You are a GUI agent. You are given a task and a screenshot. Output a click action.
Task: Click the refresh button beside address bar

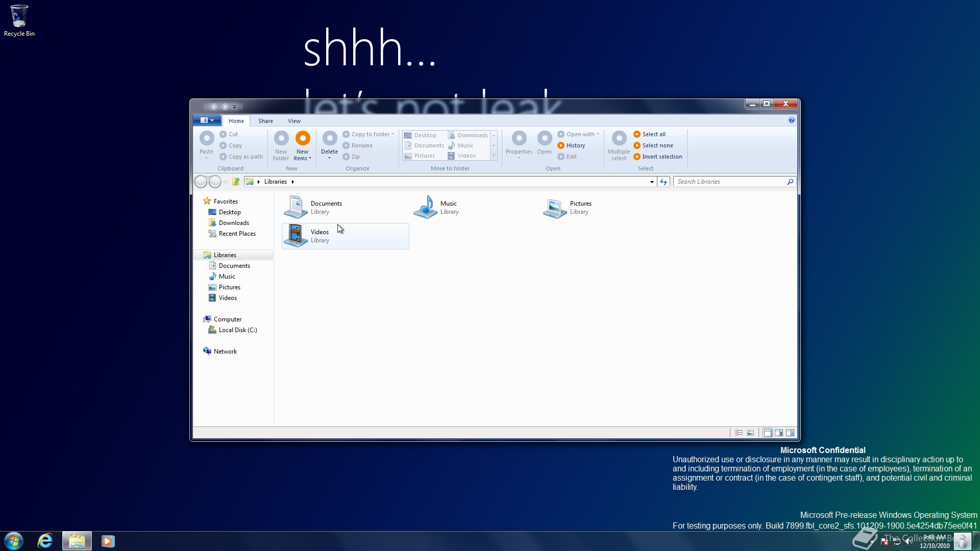[663, 182]
